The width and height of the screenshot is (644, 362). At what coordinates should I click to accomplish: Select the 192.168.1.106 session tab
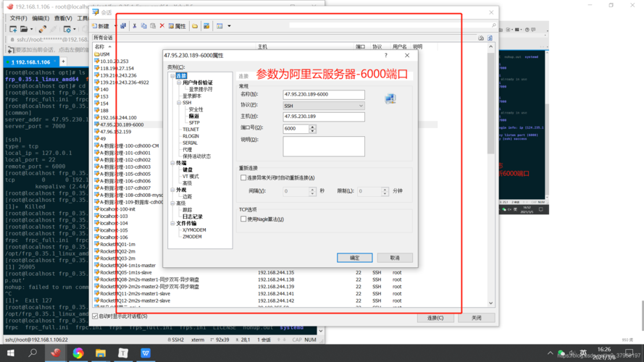tap(31, 62)
